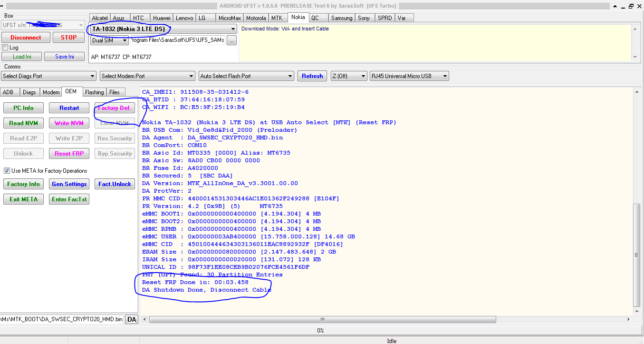Switch to the Samsung brand tab

(342, 18)
